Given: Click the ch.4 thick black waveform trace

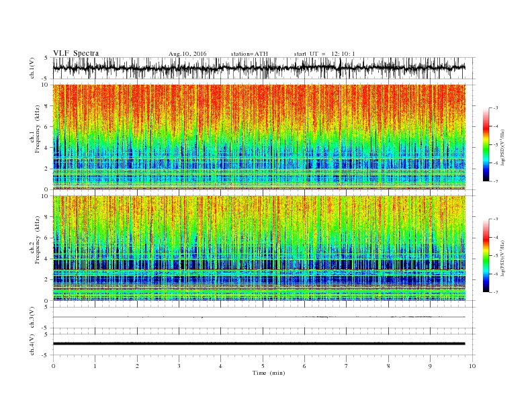Looking at the screenshot, I should (x=259, y=344).
